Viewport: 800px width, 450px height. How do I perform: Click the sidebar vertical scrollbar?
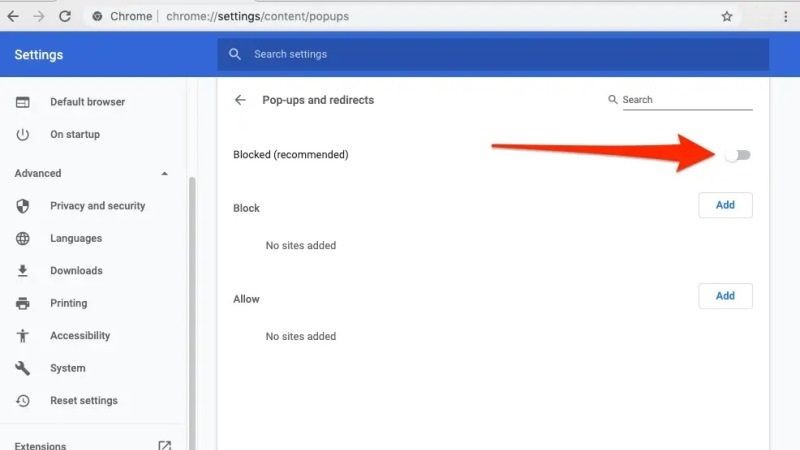click(192, 313)
